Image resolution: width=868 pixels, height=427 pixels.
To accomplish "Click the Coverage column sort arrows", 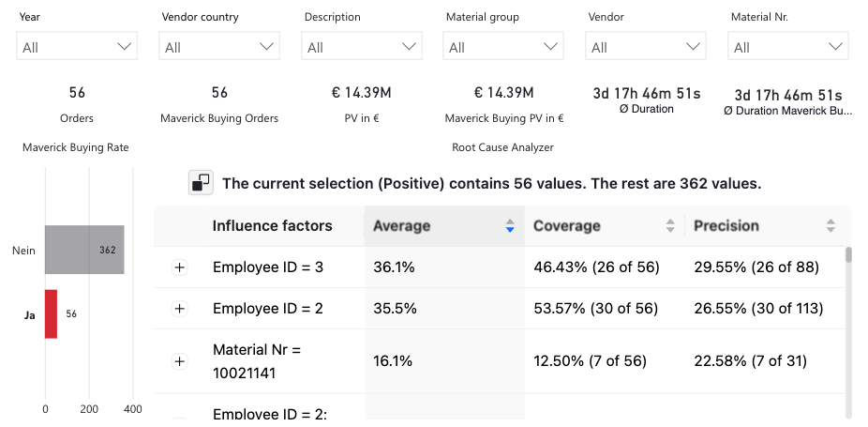I will coord(670,226).
